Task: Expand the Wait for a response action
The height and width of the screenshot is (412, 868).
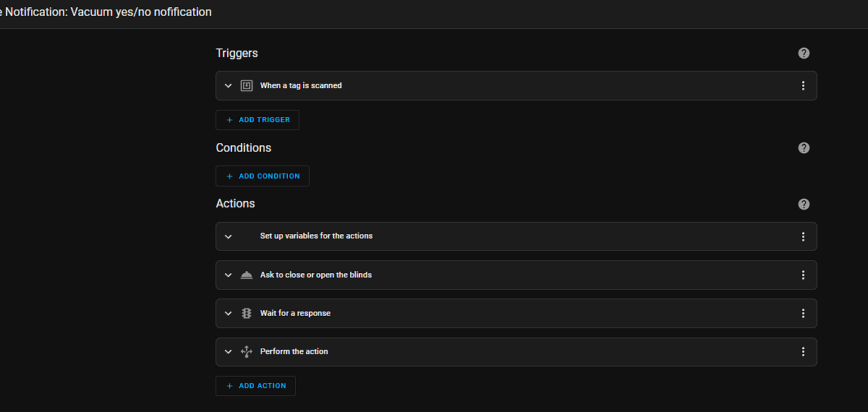Action: [228, 313]
